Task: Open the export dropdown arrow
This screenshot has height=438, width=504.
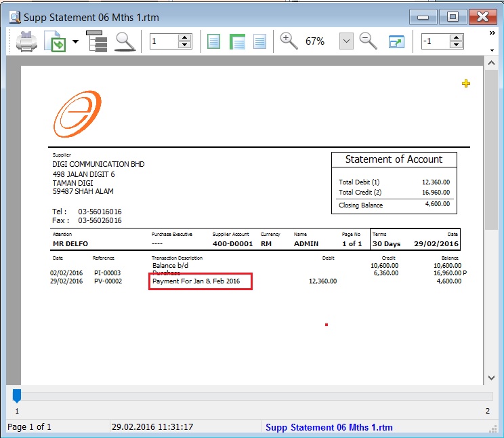Action: tap(75, 42)
